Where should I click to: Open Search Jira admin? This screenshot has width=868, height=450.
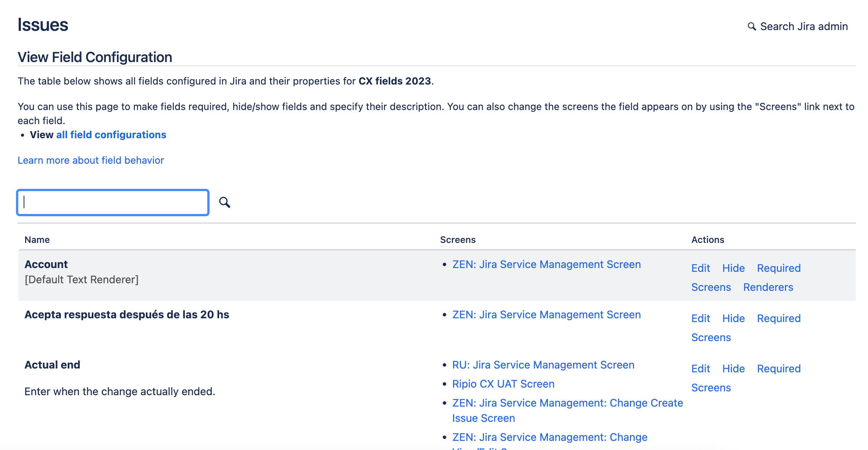click(x=798, y=26)
